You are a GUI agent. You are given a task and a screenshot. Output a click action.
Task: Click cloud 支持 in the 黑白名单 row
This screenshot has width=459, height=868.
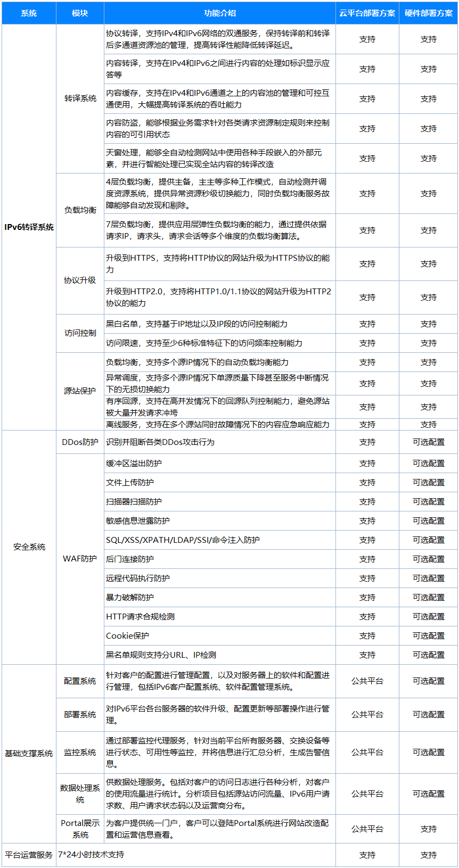(367, 324)
